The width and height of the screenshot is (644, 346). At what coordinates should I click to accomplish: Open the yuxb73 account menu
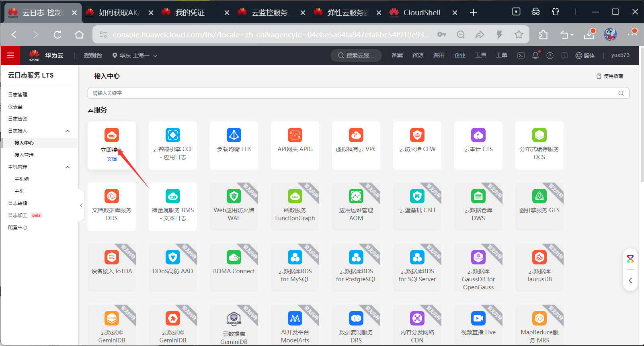click(x=620, y=55)
